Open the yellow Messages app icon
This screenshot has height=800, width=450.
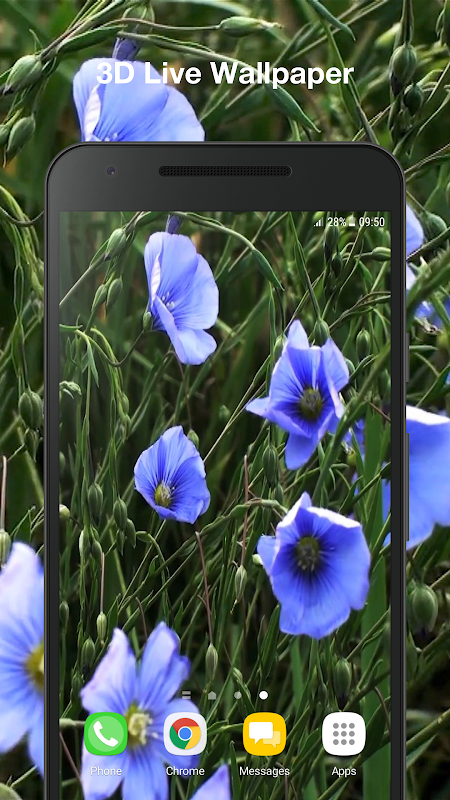point(264,734)
